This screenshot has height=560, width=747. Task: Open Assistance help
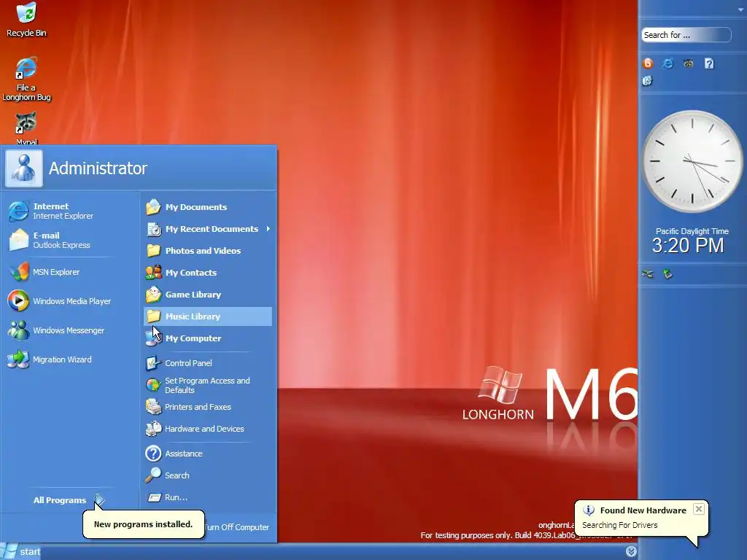click(x=208, y=454)
